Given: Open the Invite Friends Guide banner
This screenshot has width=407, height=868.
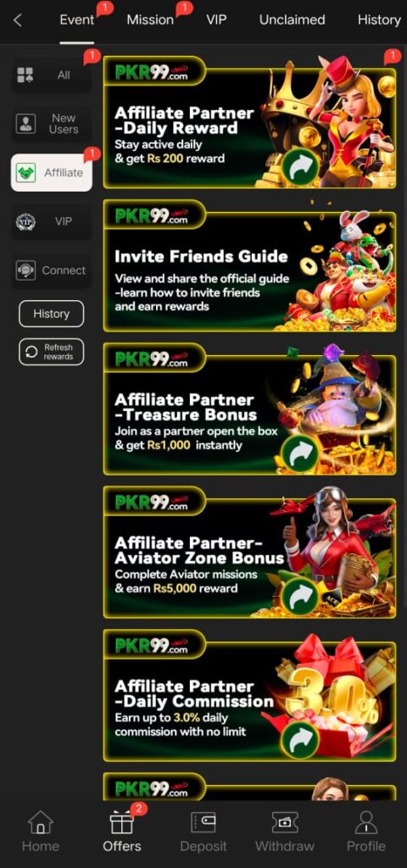Looking at the screenshot, I should (250, 267).
